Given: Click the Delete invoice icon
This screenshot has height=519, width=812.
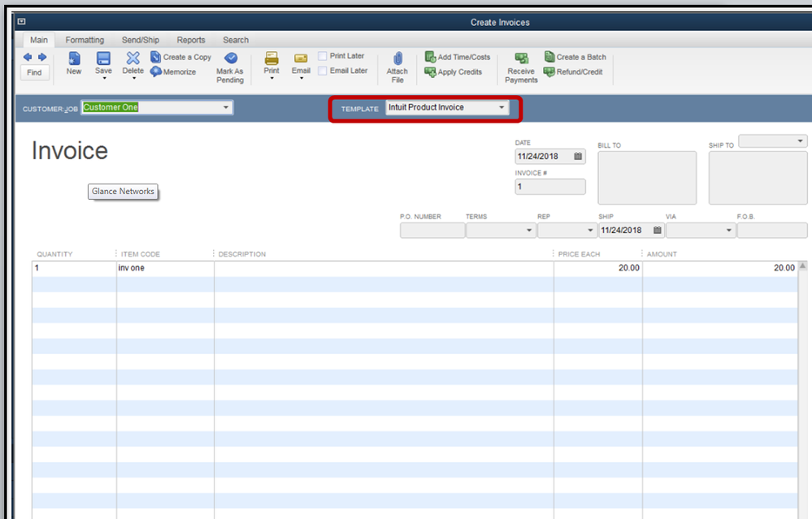Looking at the screenshot, I should [133, 58].
